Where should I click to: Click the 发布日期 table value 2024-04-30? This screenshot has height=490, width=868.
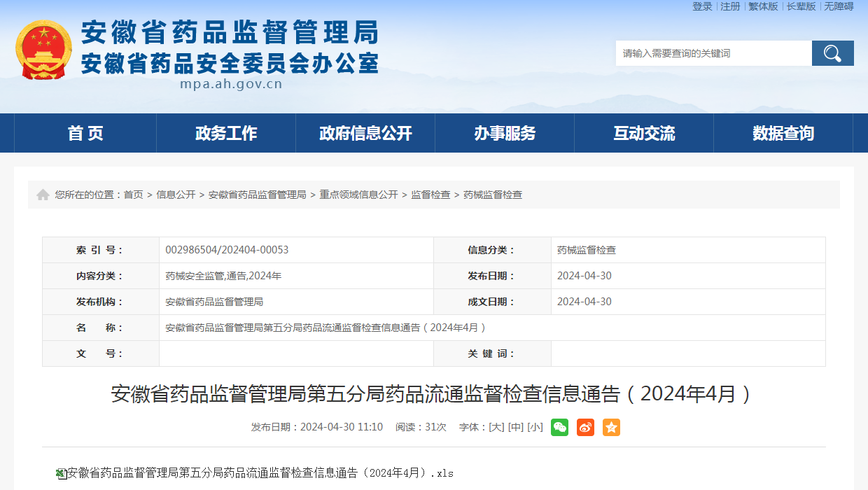(584, 276)
